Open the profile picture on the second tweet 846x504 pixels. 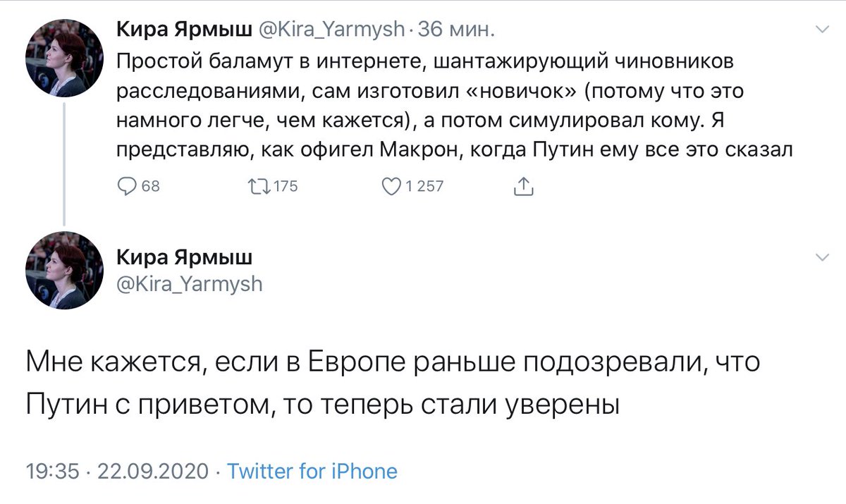65,270
